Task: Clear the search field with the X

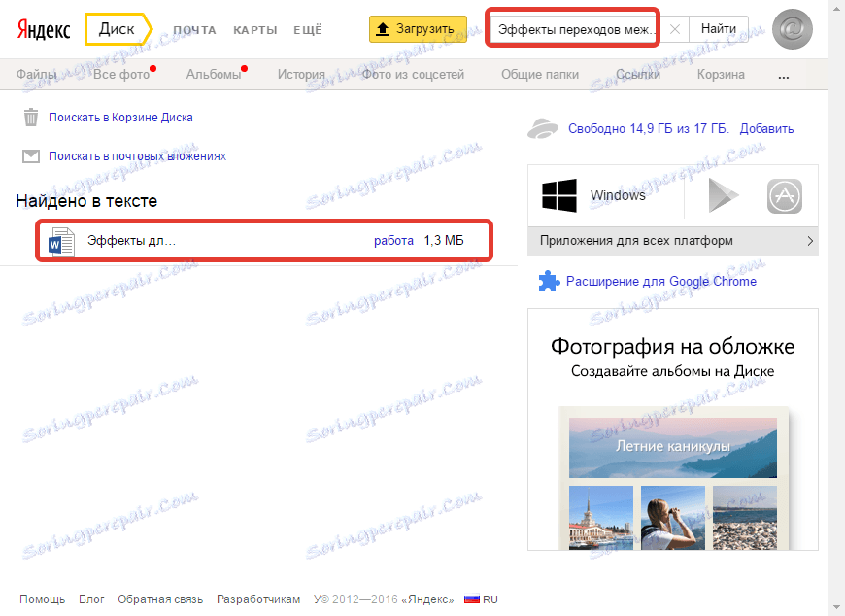Action: coord(674,29)
